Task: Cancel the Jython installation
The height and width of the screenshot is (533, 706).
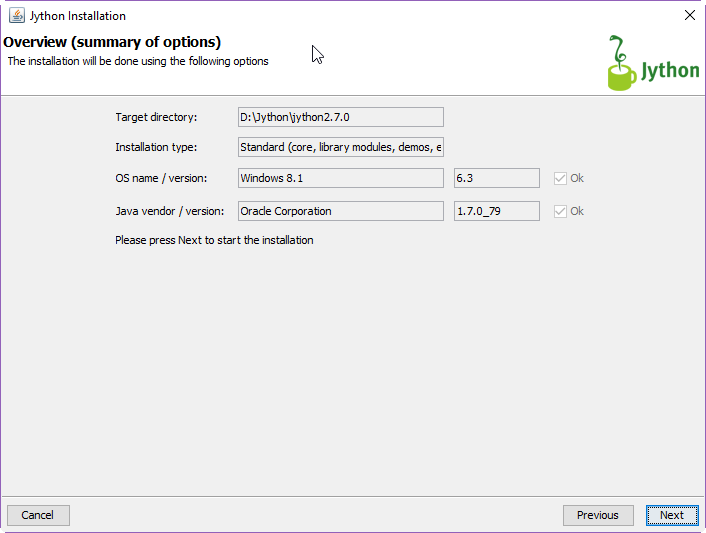Action: [x=38, y=515]
